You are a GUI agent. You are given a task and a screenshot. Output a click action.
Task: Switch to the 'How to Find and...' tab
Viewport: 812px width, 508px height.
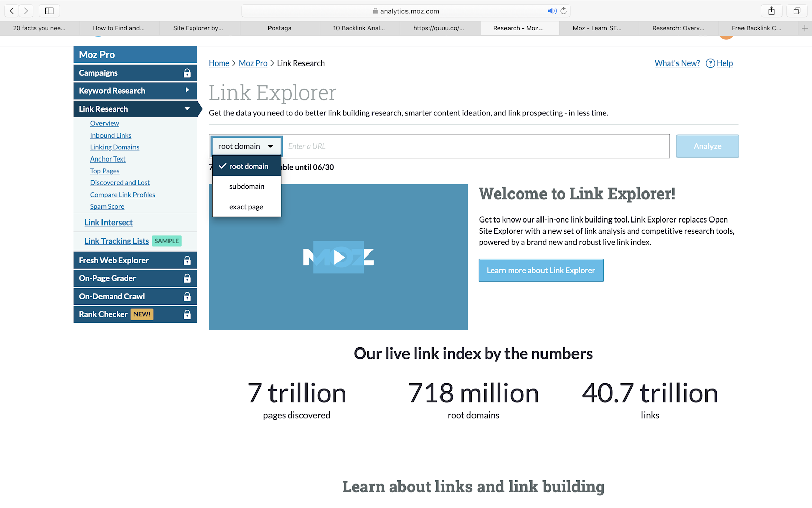pyautogui.click(x=119, y=28)
